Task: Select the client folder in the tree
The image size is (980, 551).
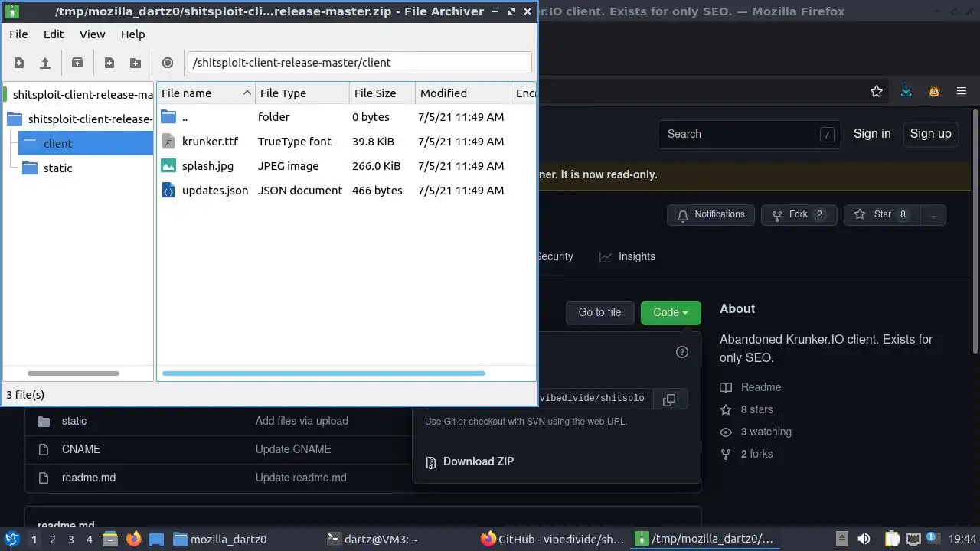Action: tap(86, 143)
